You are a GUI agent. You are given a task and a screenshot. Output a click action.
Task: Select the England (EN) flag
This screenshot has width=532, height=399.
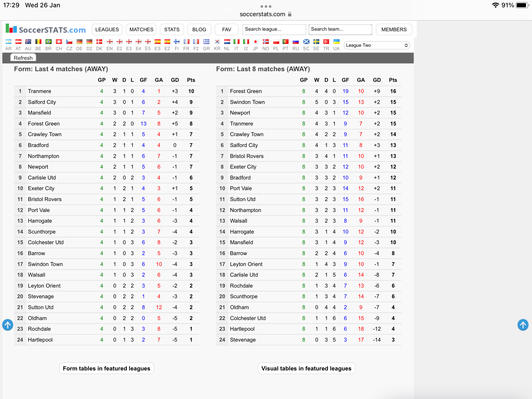[110, 42]
